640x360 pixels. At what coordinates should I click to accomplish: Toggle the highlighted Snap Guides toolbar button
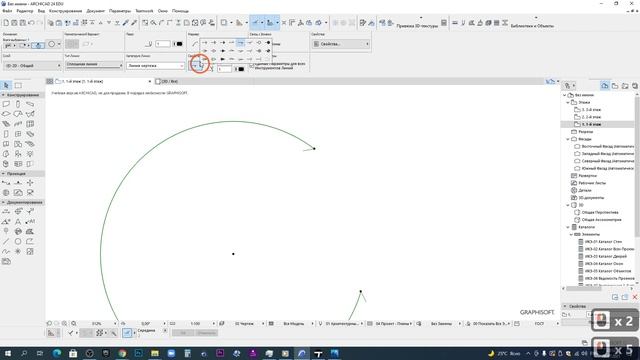(x=270, y=23)
